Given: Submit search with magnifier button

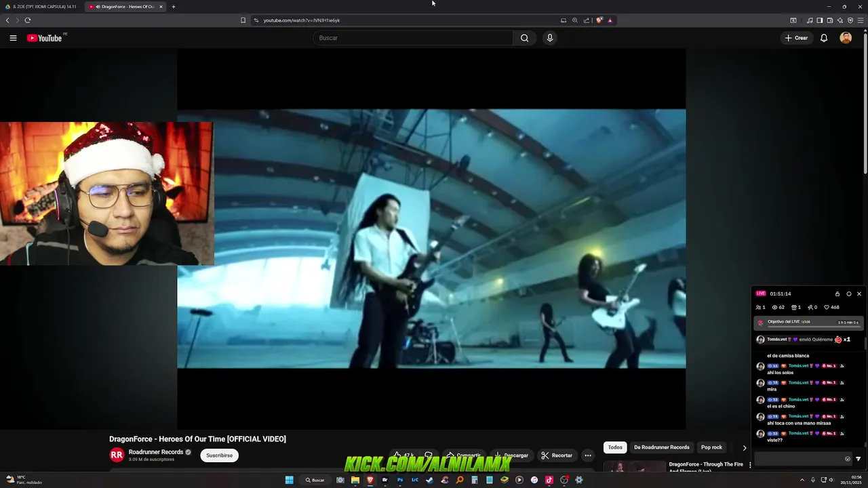Looking at the screenshot, I should click(x=524, y=38).
